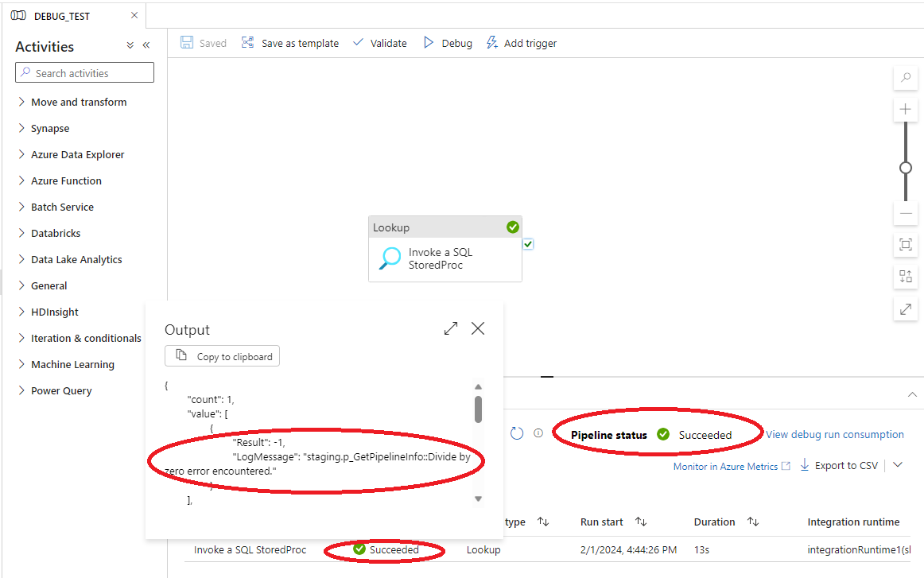Open Monitor in Azure Metrics link

pos(732,466)
